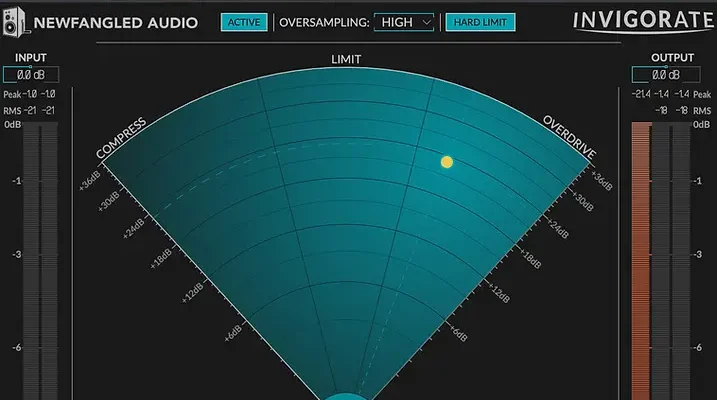717x400 pixels.
Task: Click the INPUT gain 0.0 dB field
Action: (31, 75)
